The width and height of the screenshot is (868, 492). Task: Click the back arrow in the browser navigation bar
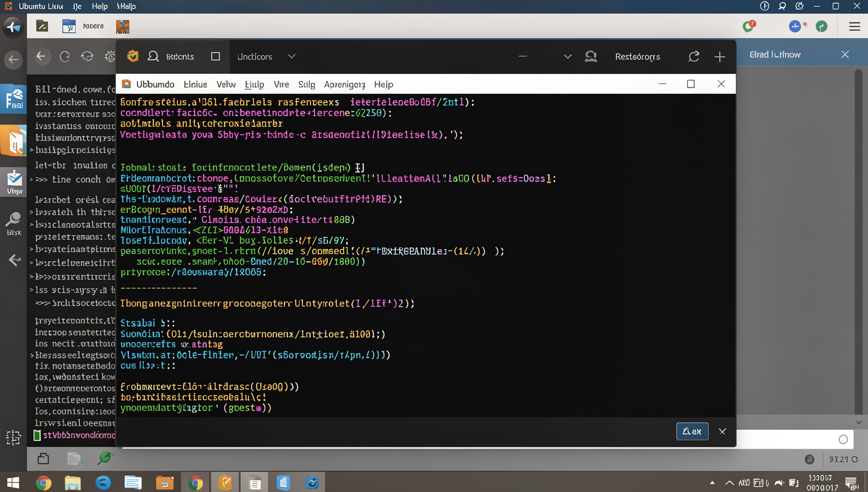[x=41, y=56]
